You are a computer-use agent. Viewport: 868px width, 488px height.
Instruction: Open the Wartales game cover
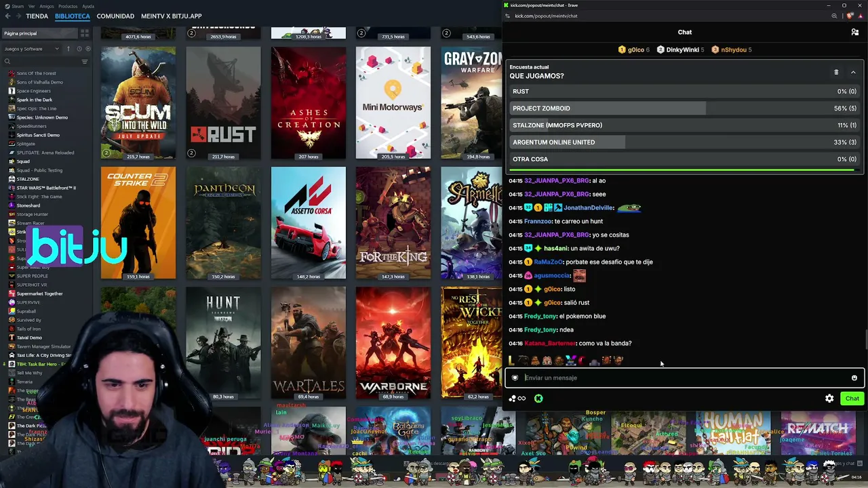pos(309,343)
